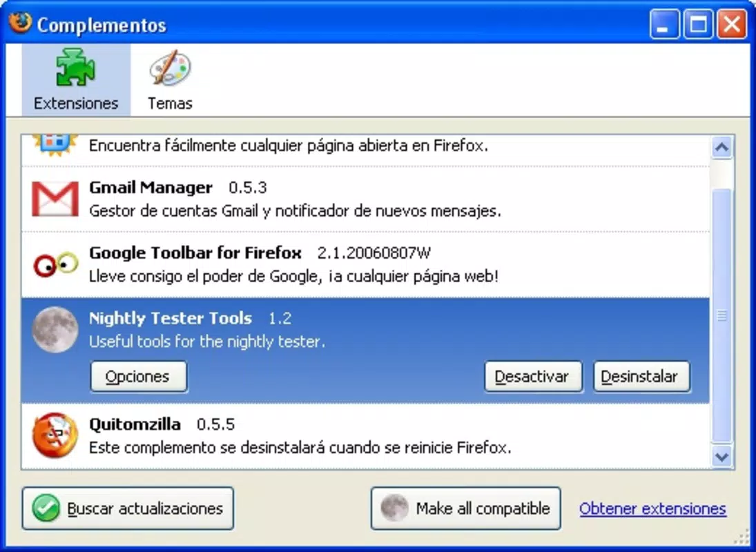This screenshot has height=552, width=756.
Task: Click version number 2.1.20060807W
Action: (374, 253)
